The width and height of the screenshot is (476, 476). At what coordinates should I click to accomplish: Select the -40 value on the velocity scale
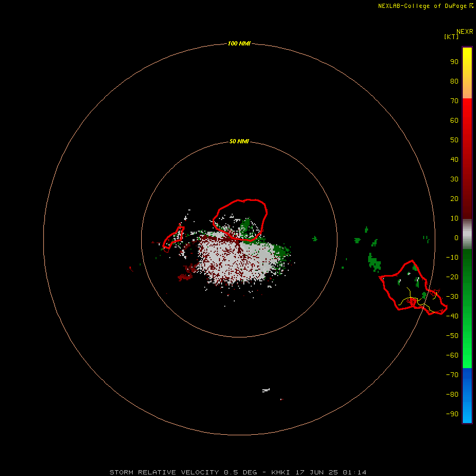tap(452, 316)
